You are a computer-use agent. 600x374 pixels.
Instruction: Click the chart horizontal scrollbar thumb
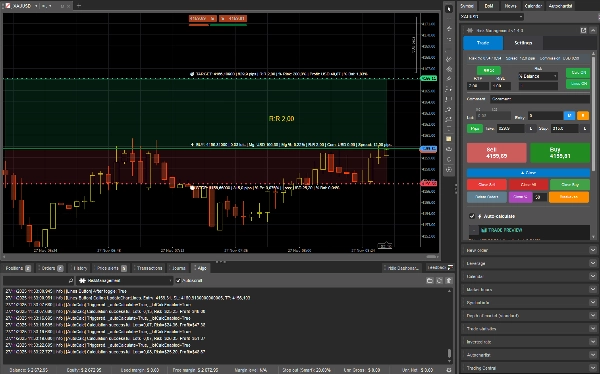(432, 256)
